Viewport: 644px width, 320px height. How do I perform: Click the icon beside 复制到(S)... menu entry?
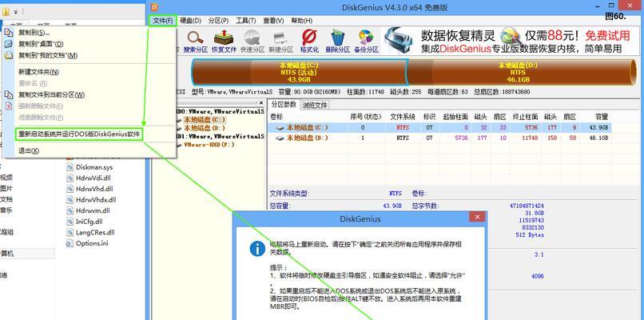pyautogui.click(x=9, y=33)
